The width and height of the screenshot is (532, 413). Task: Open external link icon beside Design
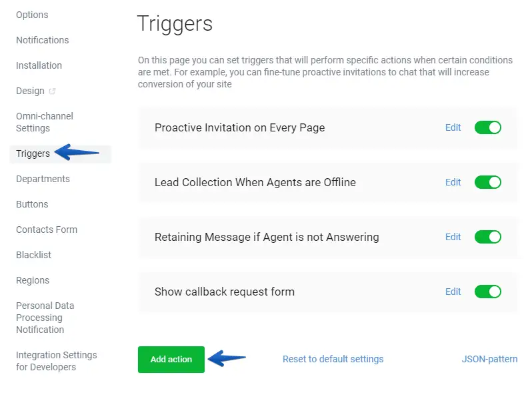(x=52, y=91)
